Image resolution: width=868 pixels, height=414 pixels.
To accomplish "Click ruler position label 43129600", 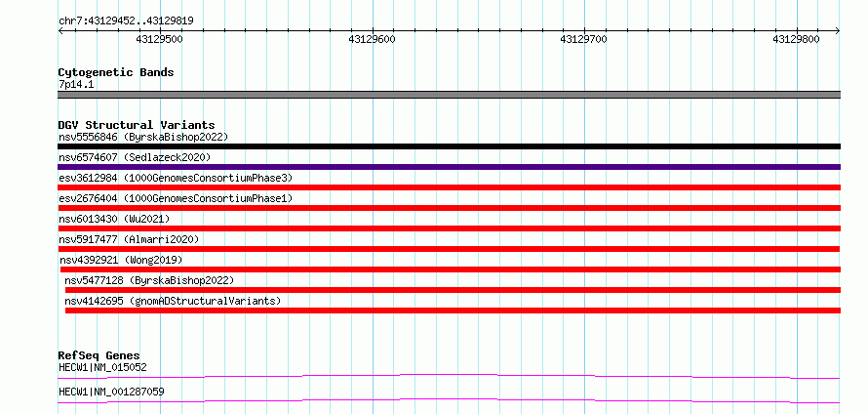I will (372, 39).
